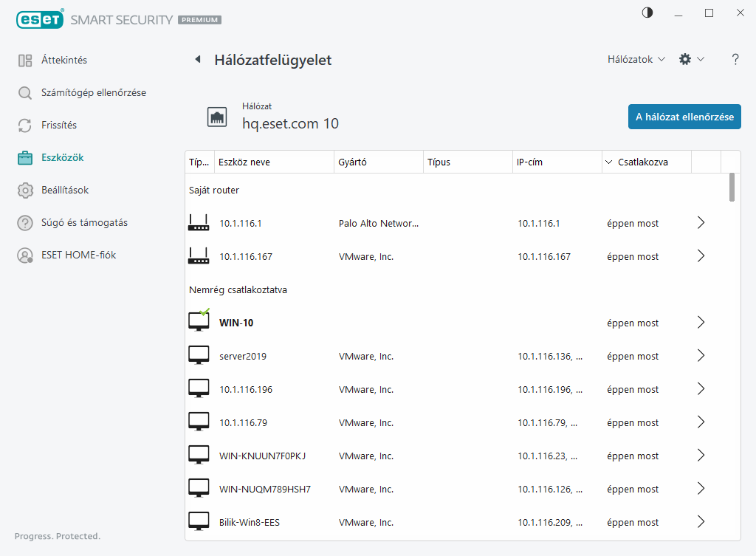Sort by the Csatlakozva column header
Screen dimensions: 756x556
point(642,162)
